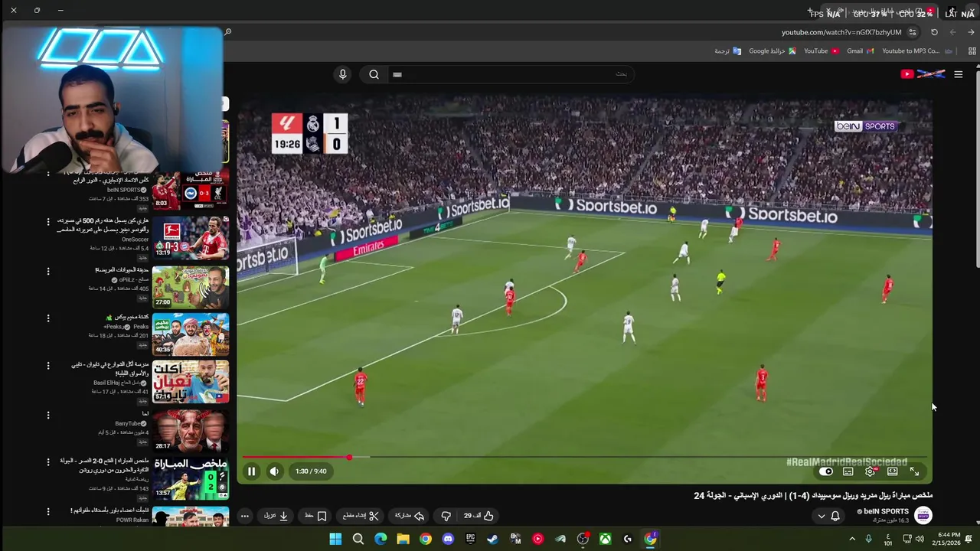980x551 pixels.
Task: Open options menu for Basil ElHaj video
Action: point(48,367)
